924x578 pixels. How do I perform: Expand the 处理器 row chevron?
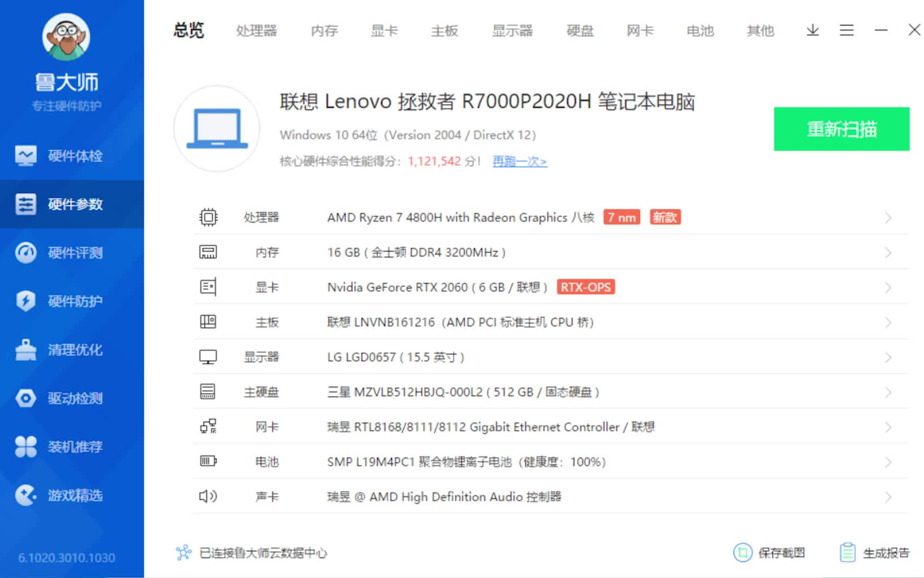click(888, 218)
